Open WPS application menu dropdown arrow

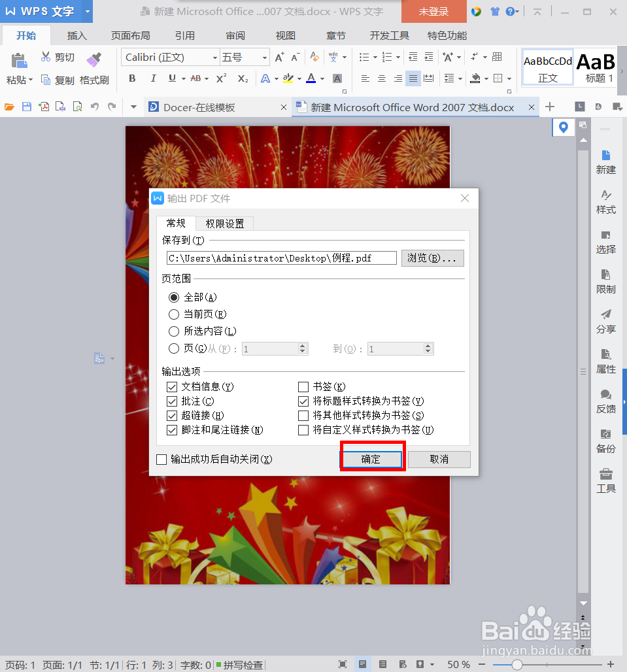click(x=88, y=11)
